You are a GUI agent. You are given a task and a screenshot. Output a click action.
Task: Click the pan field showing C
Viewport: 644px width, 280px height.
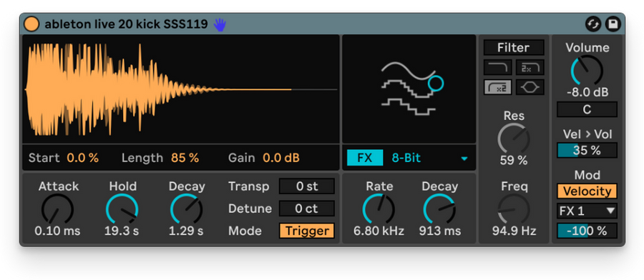click(587, 110)
